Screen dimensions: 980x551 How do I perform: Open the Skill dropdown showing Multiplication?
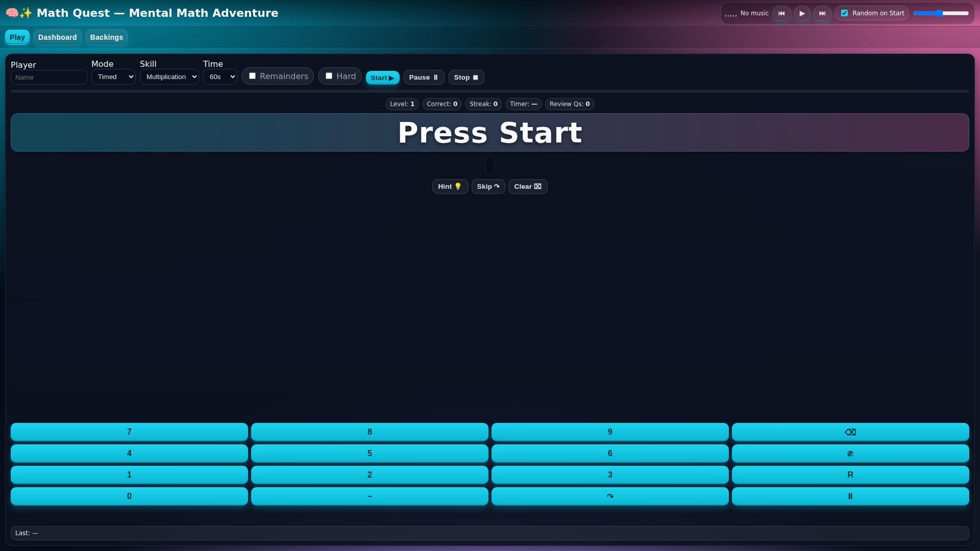click(x=169, y=77)
